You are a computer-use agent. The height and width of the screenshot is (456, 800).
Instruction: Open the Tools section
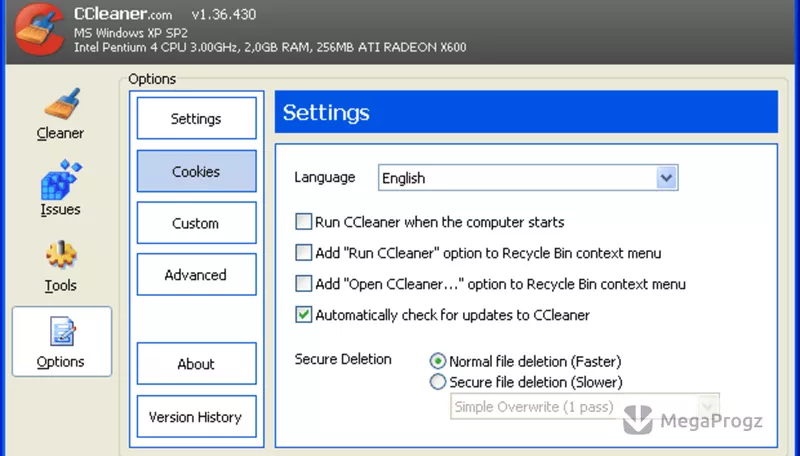coord(61,266)
